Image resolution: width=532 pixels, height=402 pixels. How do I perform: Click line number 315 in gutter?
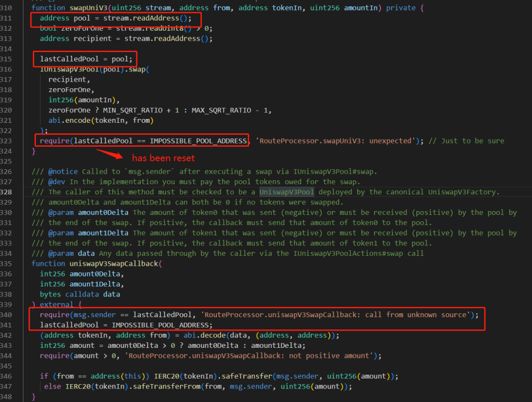[6, 59]
